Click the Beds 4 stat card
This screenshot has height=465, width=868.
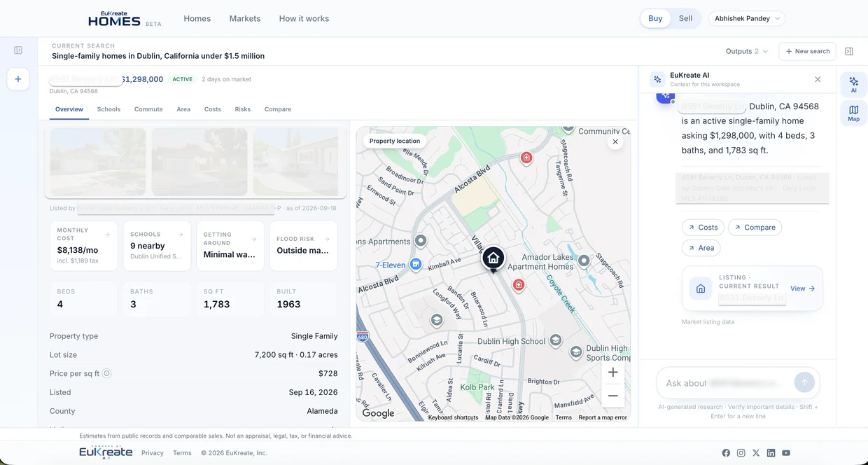(84, 299)
